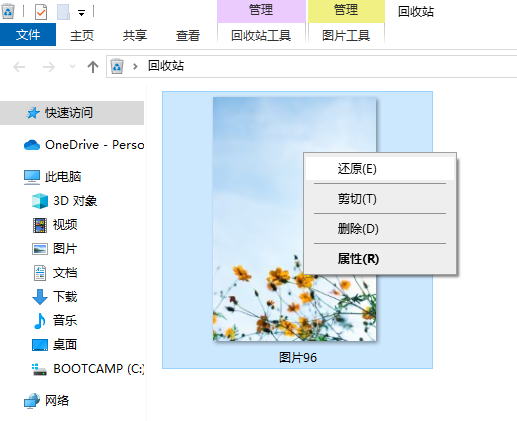The height and width of the screenshot is (421, 517).
Task: Open the 视频 folder
Action: 65,225
